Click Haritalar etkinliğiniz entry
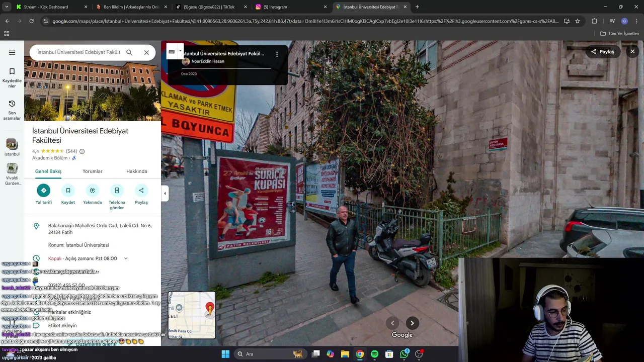 click(x=69, y=312)
